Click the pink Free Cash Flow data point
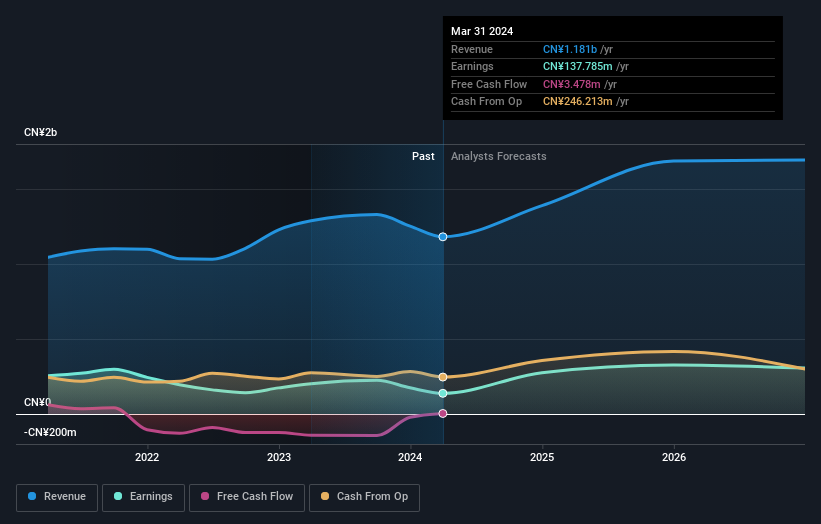This screenshot has width=821, height=524. (x=443, y=414)
